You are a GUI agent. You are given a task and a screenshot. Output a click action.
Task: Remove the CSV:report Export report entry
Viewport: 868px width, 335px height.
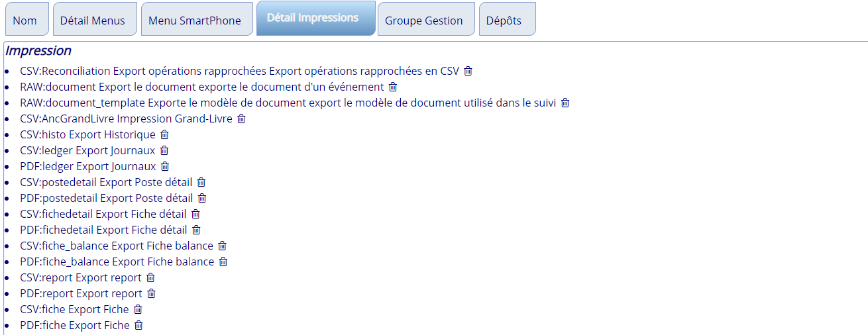150,277
